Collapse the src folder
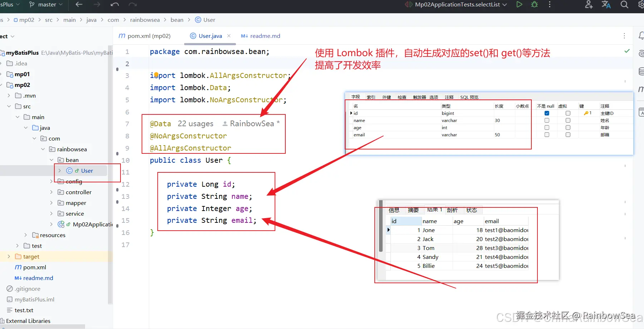The image size is (644, 329). click(x=9, y=106)
